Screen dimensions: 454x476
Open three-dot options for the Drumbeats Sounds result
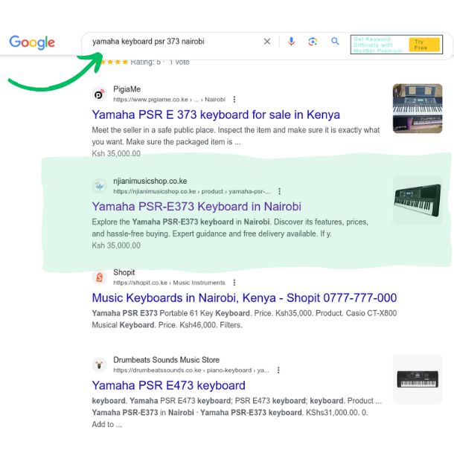[279, 370]
